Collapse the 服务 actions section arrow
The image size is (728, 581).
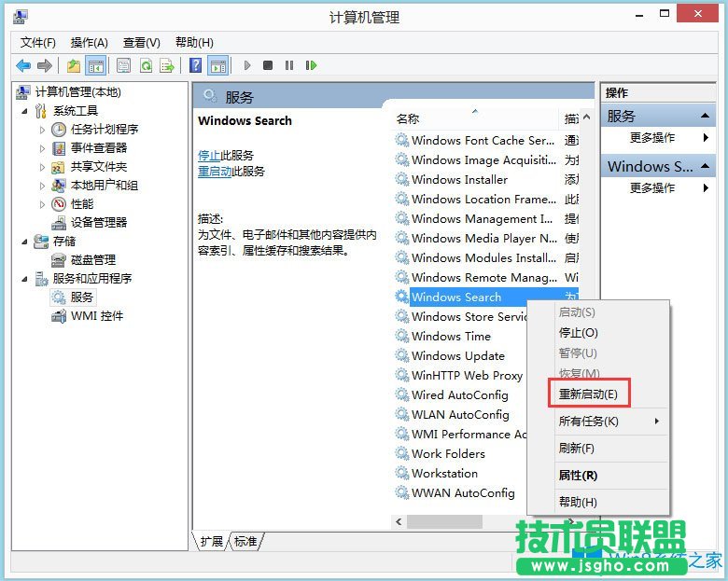[705, 116]
